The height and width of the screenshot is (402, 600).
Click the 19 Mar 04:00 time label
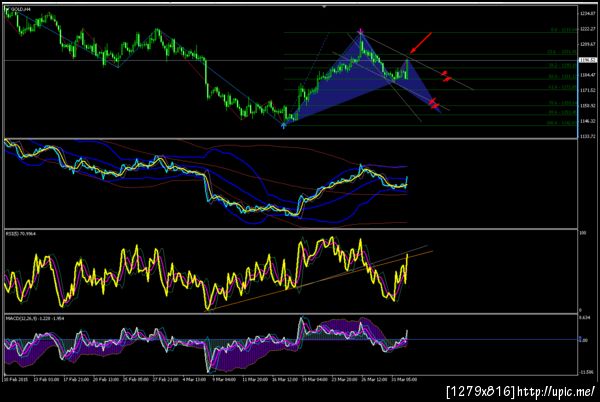[x=315, y=380]
